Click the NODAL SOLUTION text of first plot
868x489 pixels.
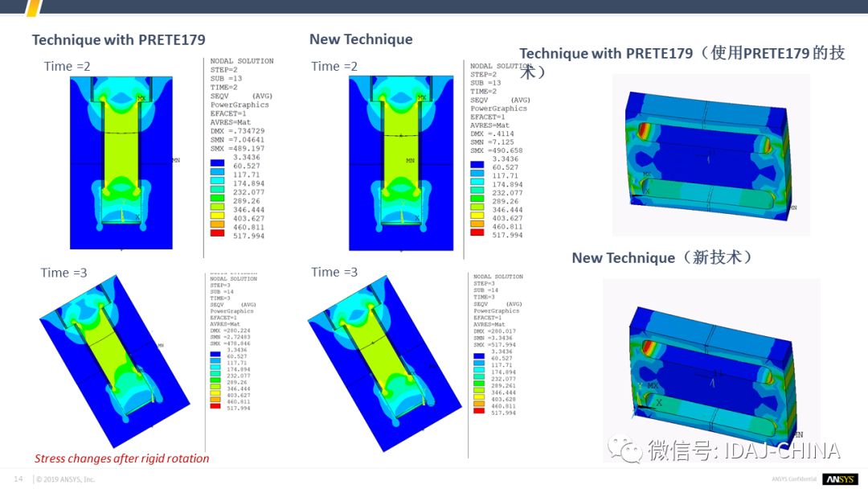pos(242,61)
